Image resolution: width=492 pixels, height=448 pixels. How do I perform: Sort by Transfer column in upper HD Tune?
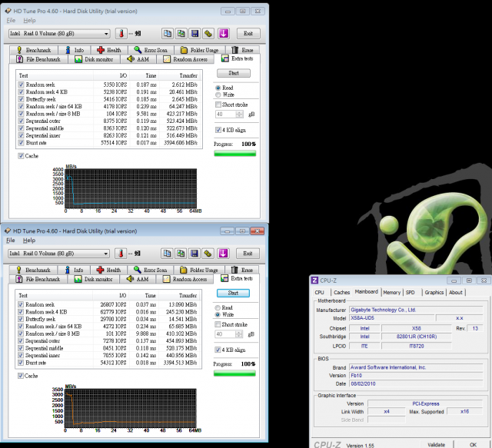(x=179, y=75)
